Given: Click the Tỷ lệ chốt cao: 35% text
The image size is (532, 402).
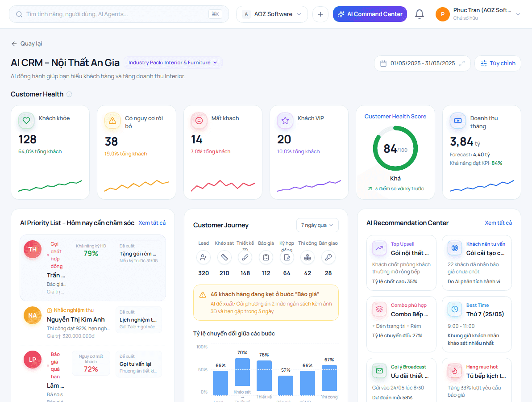Looking at the screenshot, I should tap(395, 281).
